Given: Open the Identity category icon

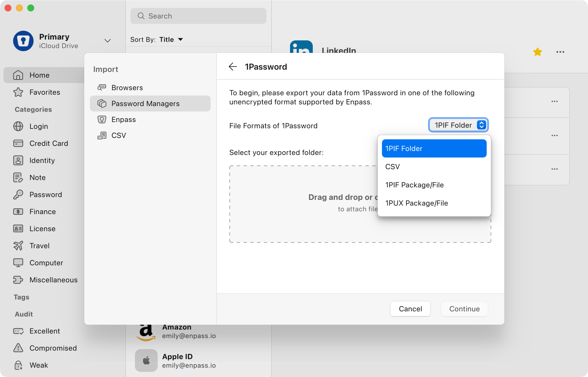Looking at the screenshot, I should pos(18,160).
